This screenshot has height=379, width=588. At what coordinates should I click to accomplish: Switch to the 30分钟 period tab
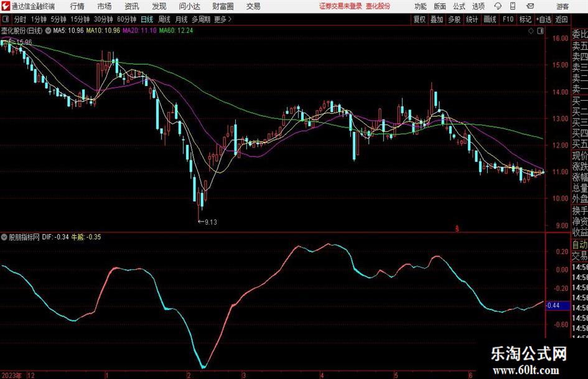click(103, 19)
